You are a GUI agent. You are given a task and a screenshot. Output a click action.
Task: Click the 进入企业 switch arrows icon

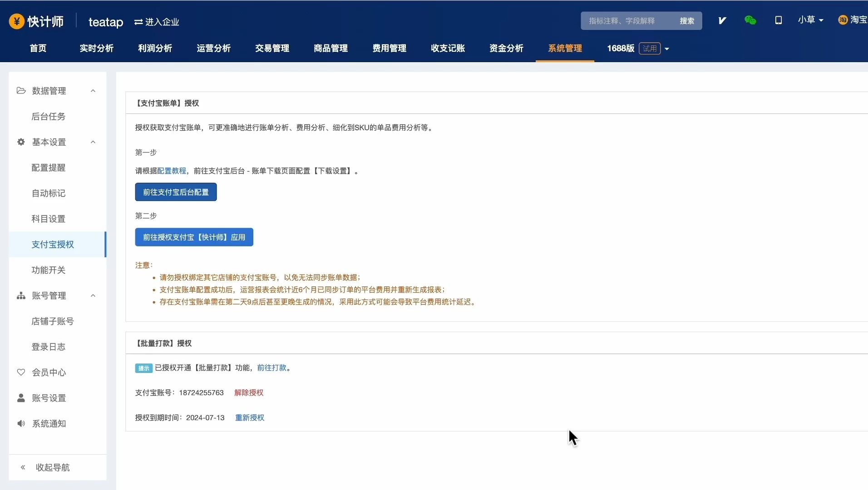(x=138, y=22)
